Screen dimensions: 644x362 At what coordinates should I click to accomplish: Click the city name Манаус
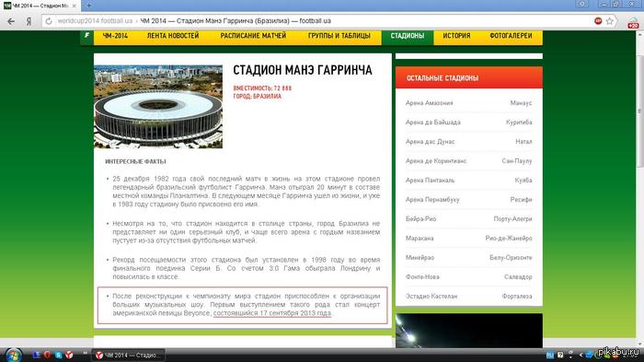pos(522,103)
